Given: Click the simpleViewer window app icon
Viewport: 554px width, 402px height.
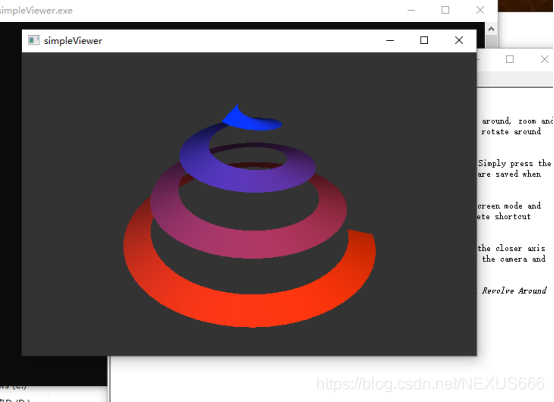Looking at the screenshot, I should (x=34, y=40).
